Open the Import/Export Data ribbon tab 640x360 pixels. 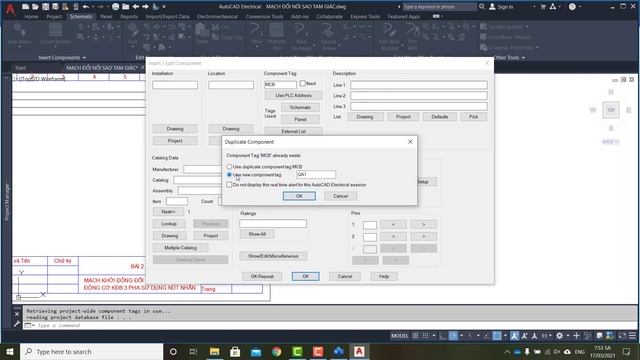[x=167, y=17]
